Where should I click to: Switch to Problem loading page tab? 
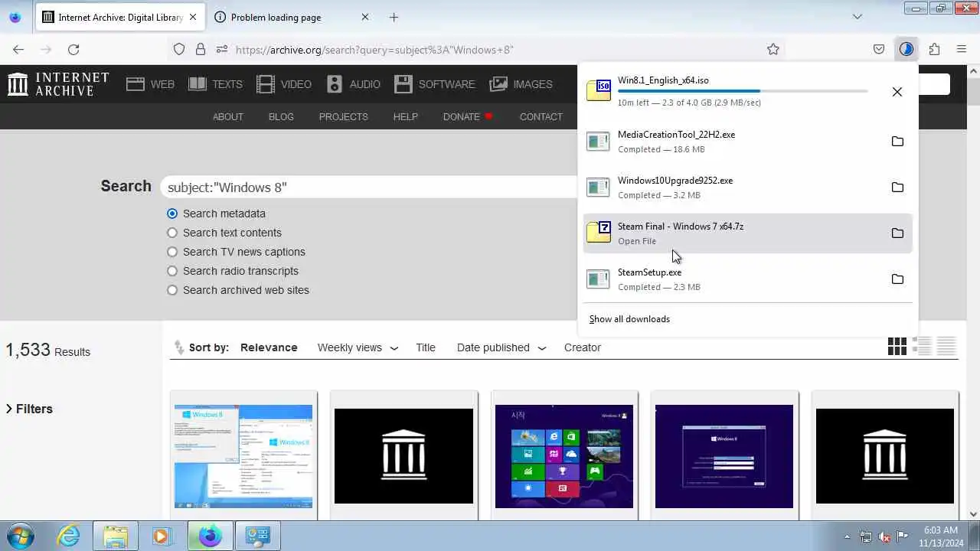(x=291, y=17)
